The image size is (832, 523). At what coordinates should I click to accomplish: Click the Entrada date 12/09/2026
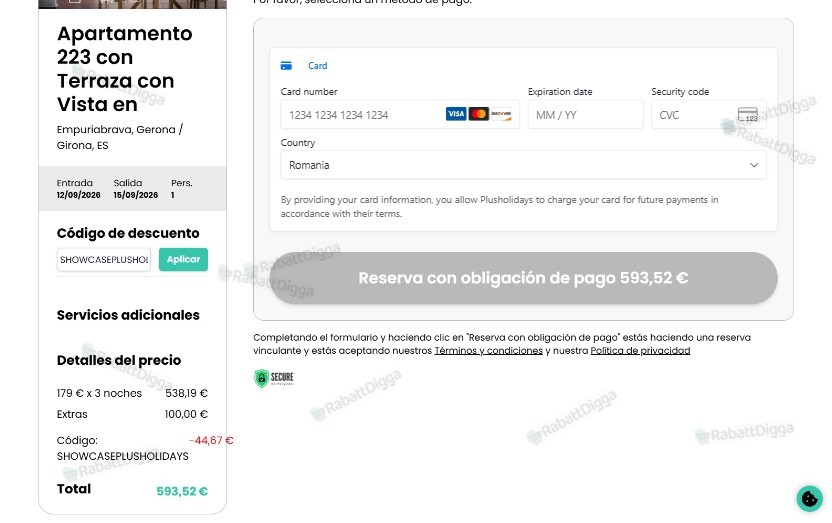click(79, 195)
